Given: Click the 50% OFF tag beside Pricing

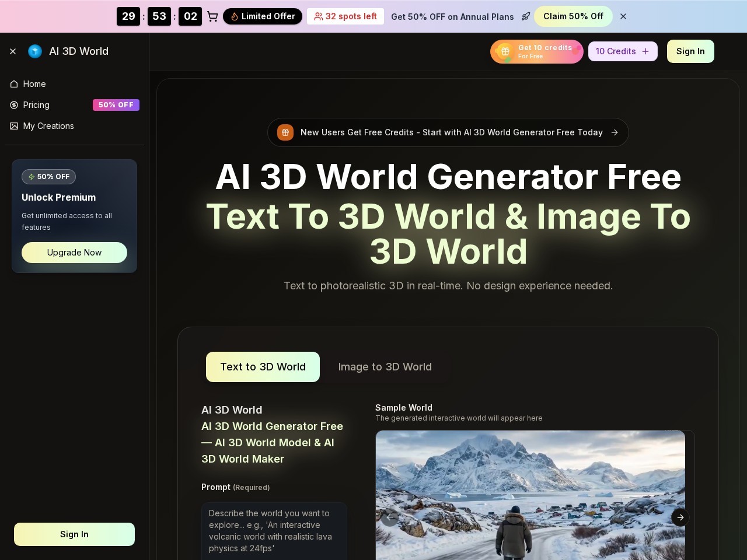Looking at the screenshot, I should pos(116,105).
